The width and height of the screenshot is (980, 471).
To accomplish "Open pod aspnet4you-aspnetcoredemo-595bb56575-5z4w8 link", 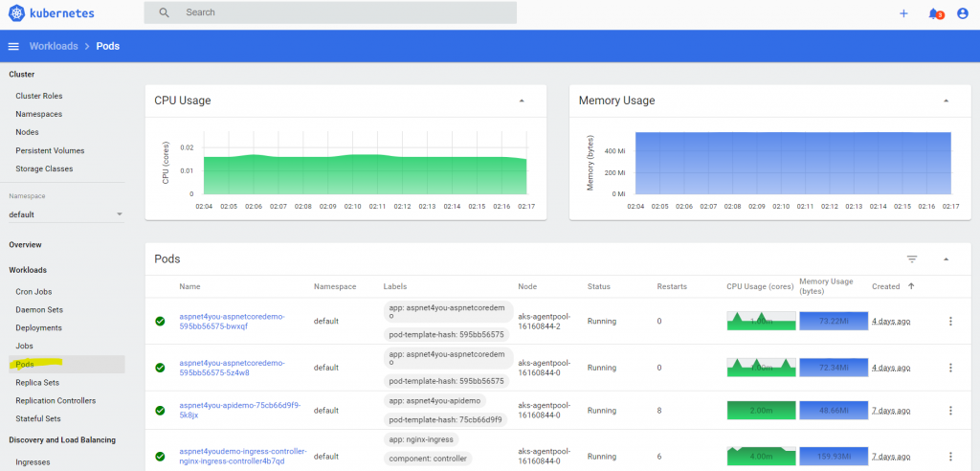I will 232,368.
